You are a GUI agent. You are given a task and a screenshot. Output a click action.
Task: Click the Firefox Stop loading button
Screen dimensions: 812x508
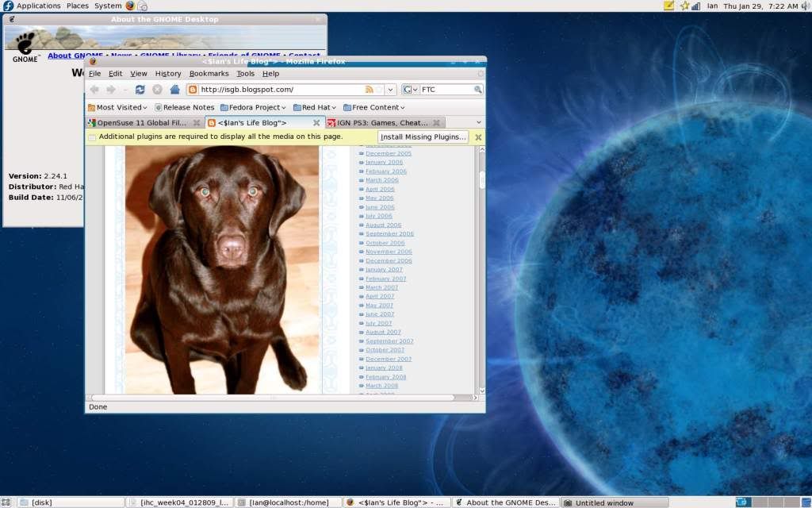[x=158, y=90]
